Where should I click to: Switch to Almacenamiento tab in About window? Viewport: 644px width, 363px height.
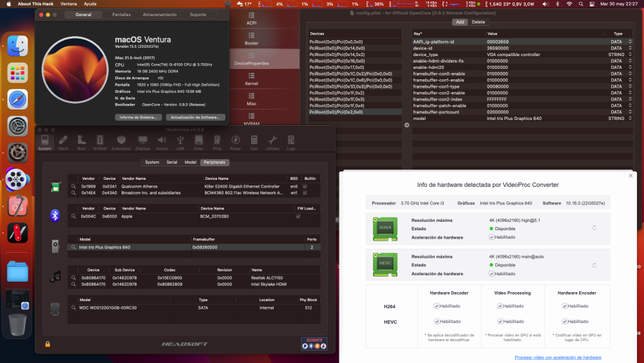160,14
